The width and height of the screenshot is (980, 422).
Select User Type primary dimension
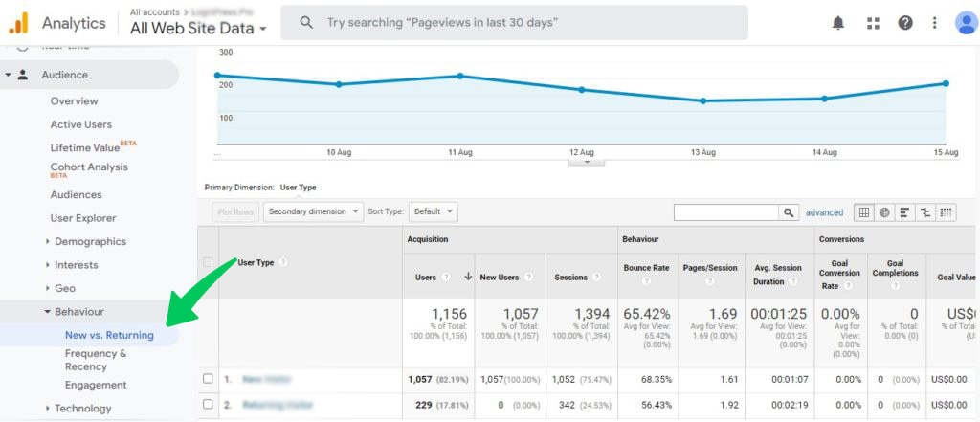pyautogui.click(x=299, y=187)
